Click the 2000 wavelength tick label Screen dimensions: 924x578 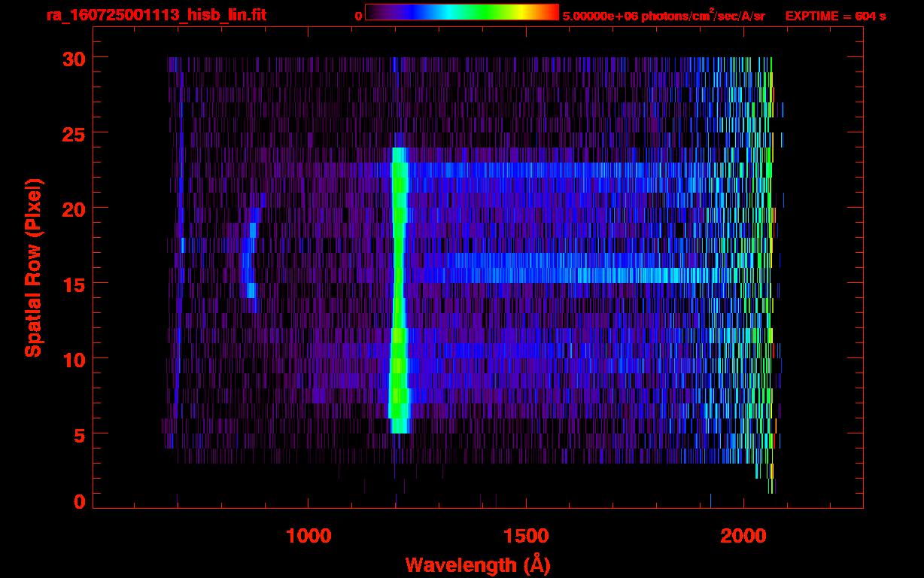pyautogui.click(x=743, y=536)
